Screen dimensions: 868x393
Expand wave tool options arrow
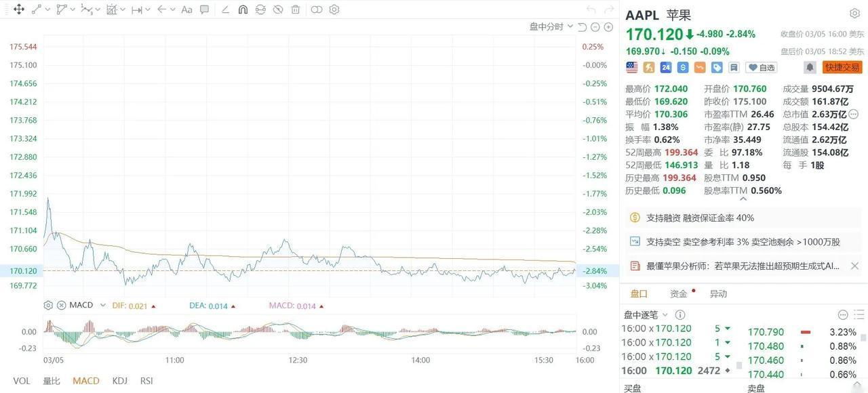click(98, 9)
